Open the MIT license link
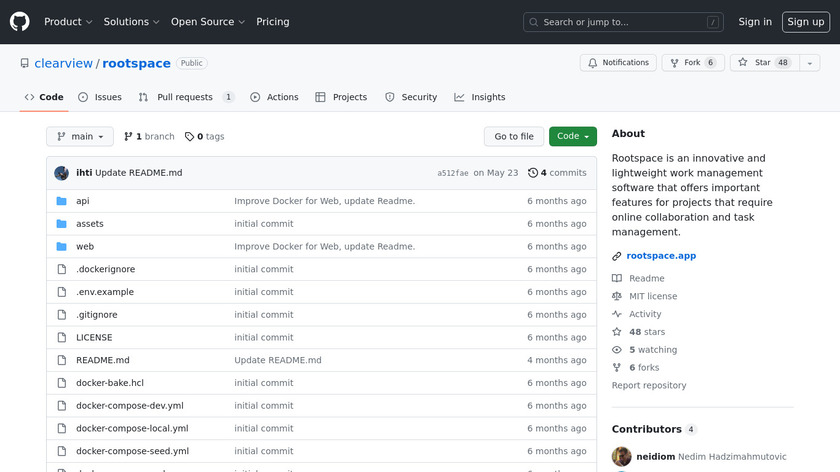Viewport: 840px width, 472px height. pos(652,296)
